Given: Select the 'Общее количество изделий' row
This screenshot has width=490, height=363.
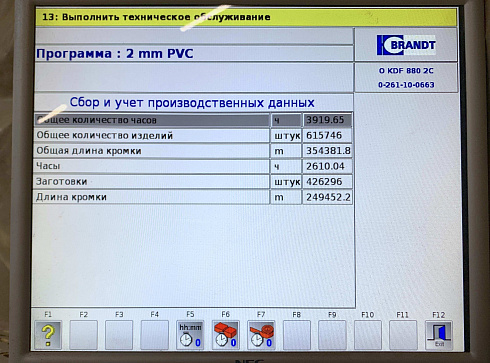Looking at the screenshot, I should pos(193,135).
